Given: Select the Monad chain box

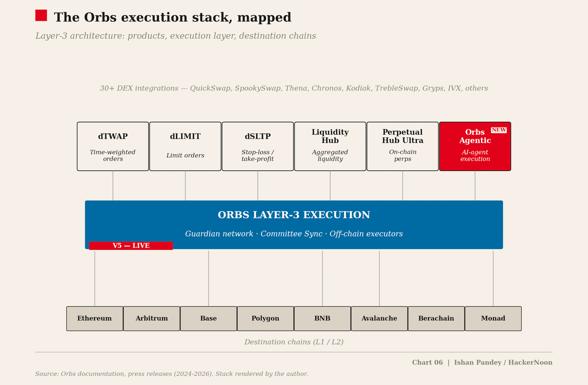Looking at the screenshot, I should click(493, 319).
